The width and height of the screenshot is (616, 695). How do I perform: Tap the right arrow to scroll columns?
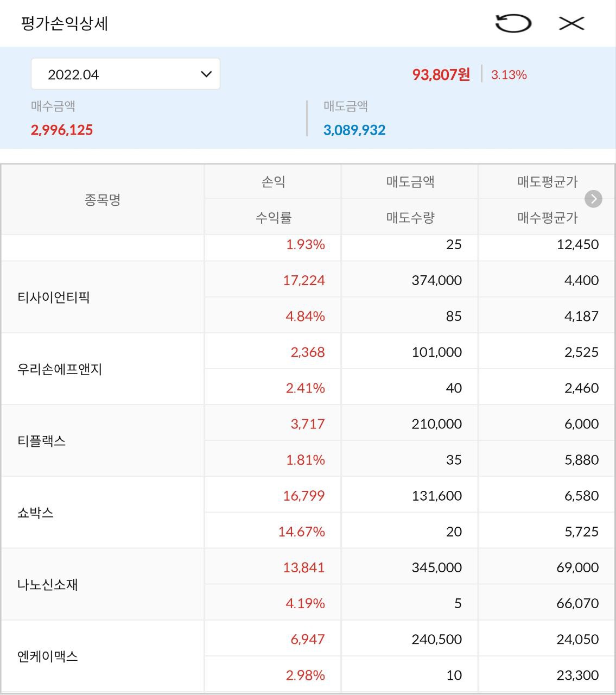click(593, 199)
